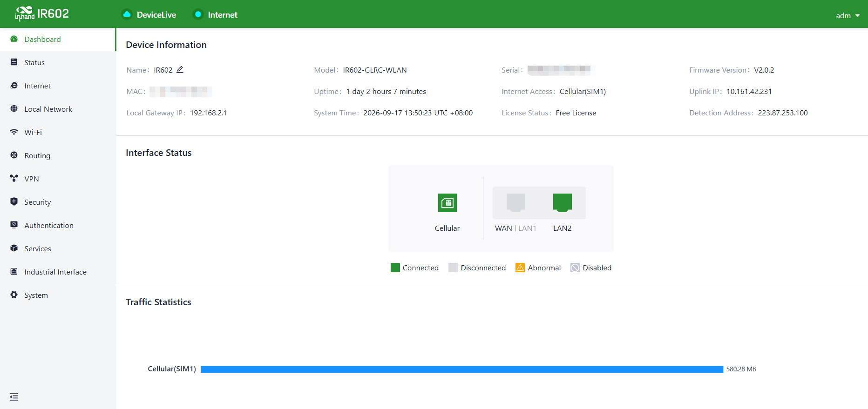The width and height of the screenshot is (868, 409).
Task: Click the Cellular(SIM1) Internet Access value
Action: click(x=583, y=92)
